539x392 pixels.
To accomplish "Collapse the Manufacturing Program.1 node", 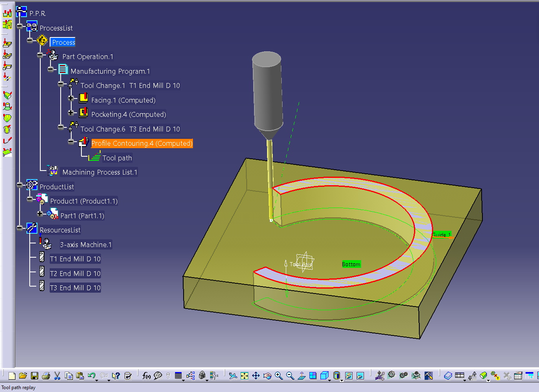I will click(50, 69).
